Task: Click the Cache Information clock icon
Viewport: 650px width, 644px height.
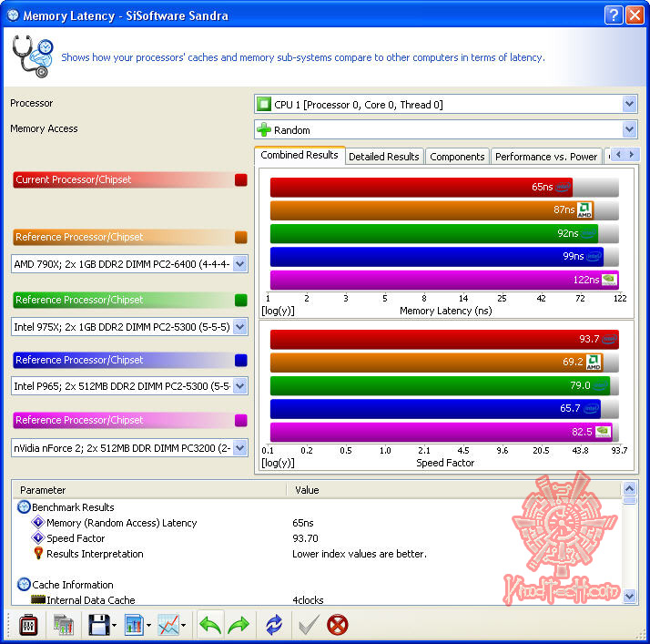Action: click(24, 584)
